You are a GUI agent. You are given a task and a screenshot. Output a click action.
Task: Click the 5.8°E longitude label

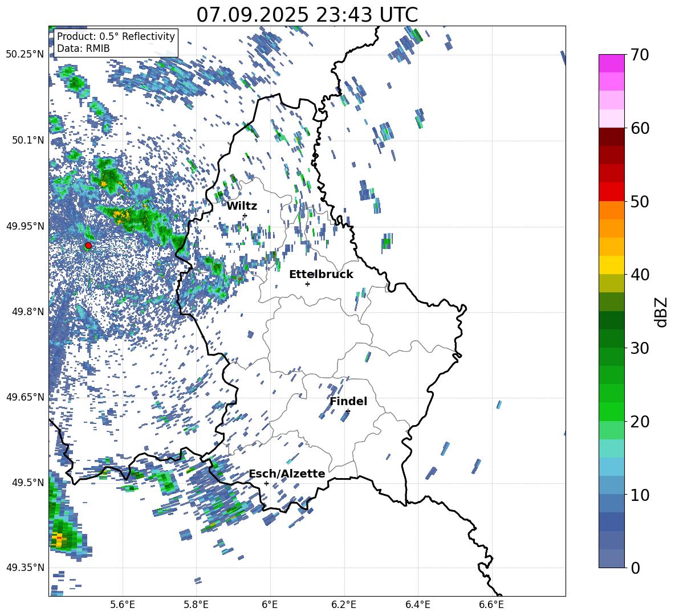[196, 605]
